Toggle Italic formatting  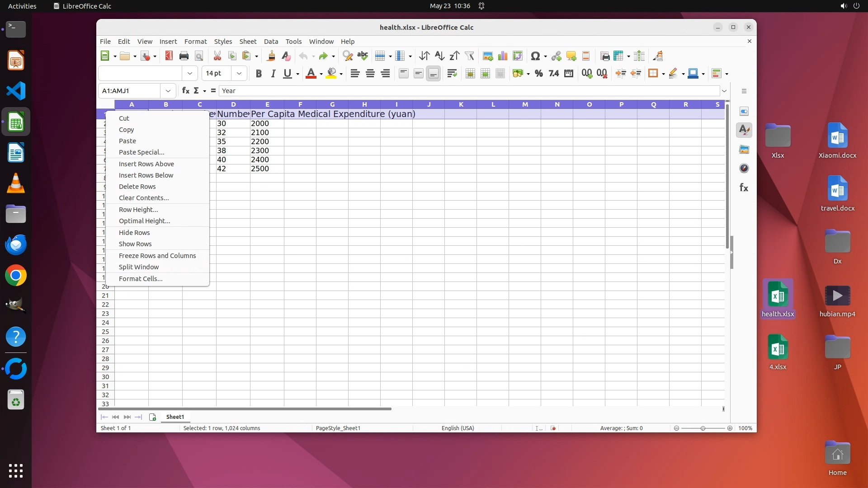pos(273,74)
